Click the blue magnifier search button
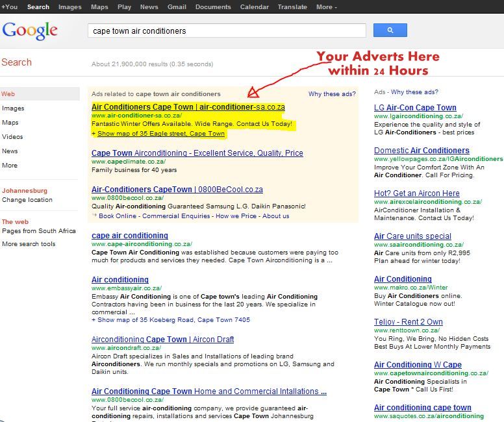The height and width of the screenshot is (422, 504). tap(390, 31)
